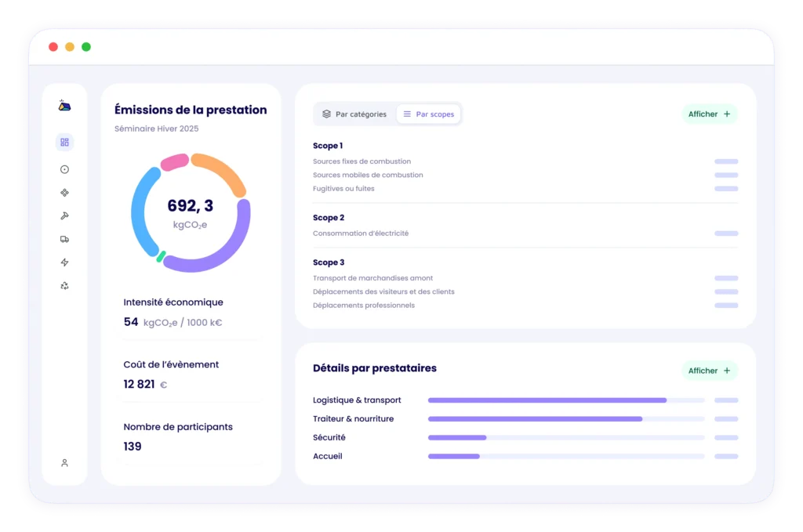This screenshot has width=803, height=532.
Task: Click the Sécurité progress bar
Action: pyautogui.click(x=566, y=437)
